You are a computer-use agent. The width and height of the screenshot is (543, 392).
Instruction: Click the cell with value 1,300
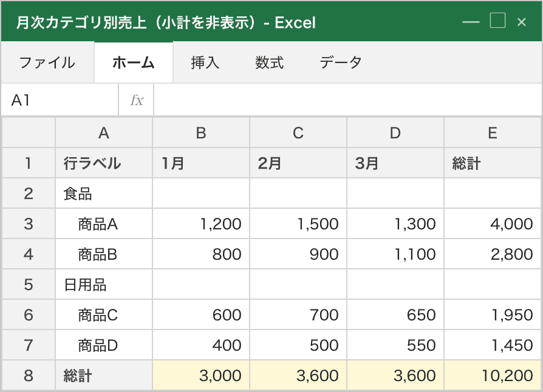pyautogui.click(x=395, y=224)
